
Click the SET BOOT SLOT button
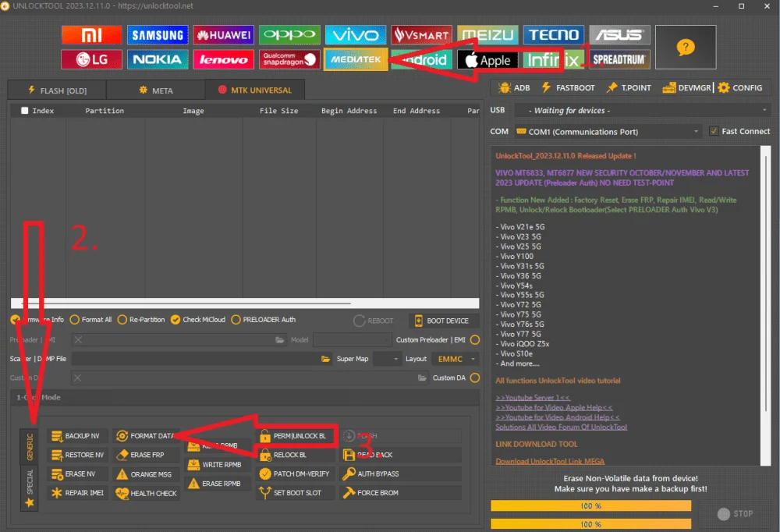coord(295,493)
